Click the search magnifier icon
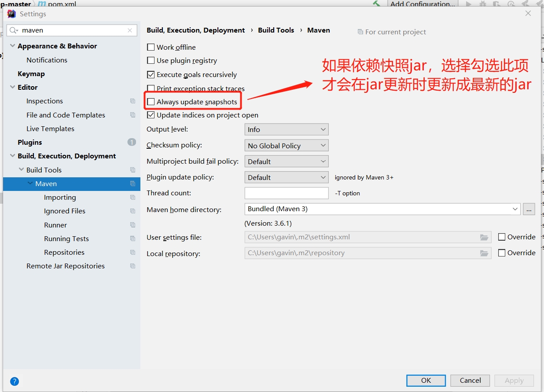 click(14, 30)
